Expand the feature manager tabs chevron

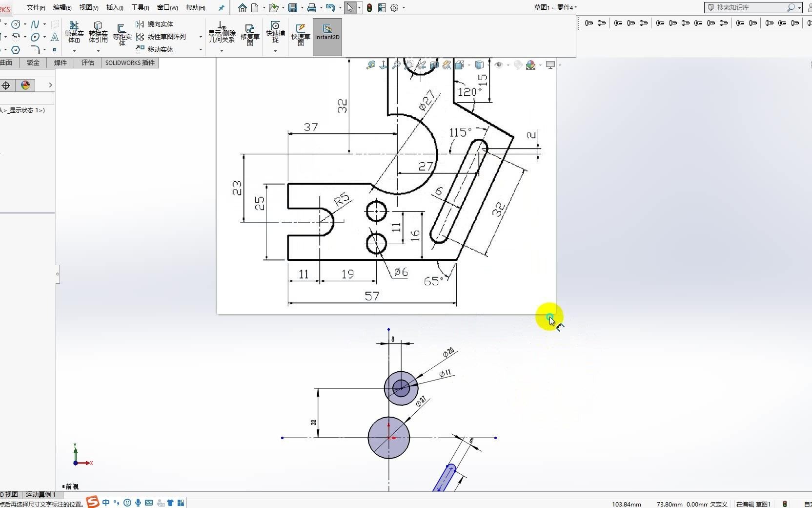tap(50, 85)
